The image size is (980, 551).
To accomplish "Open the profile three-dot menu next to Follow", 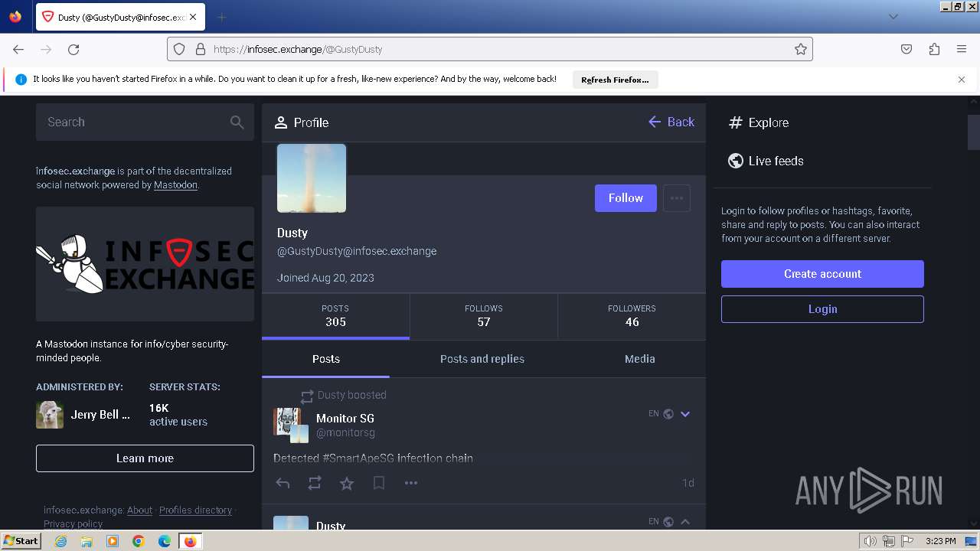I will [677, 198].
